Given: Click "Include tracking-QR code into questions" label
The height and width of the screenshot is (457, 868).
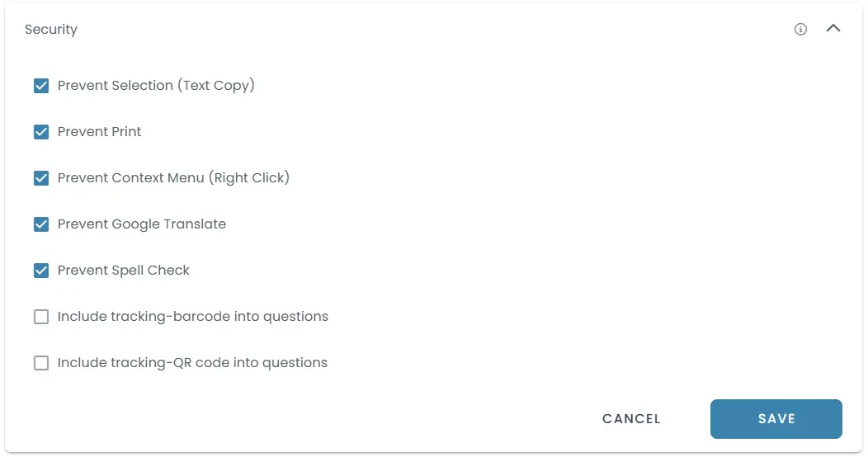Looking at the screenshot, I should point(192,363).
